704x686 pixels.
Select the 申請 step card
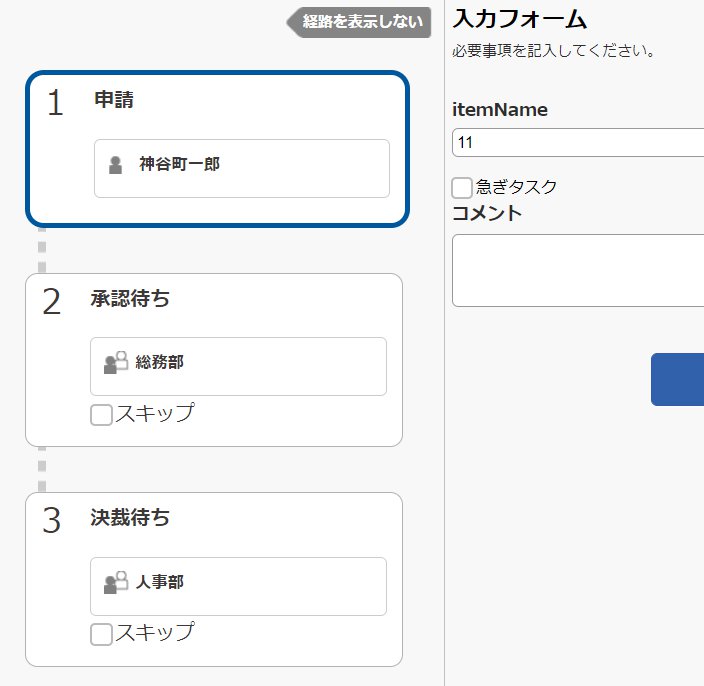[217, 149]
